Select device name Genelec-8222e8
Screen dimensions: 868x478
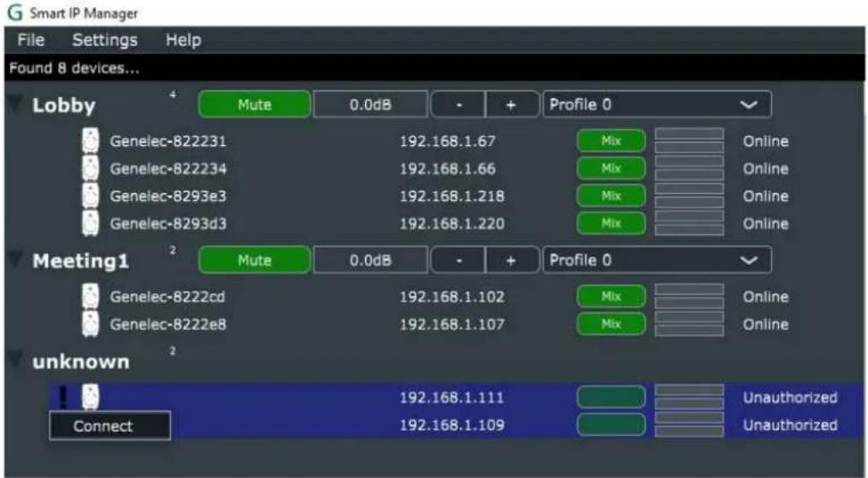(168, 325)
